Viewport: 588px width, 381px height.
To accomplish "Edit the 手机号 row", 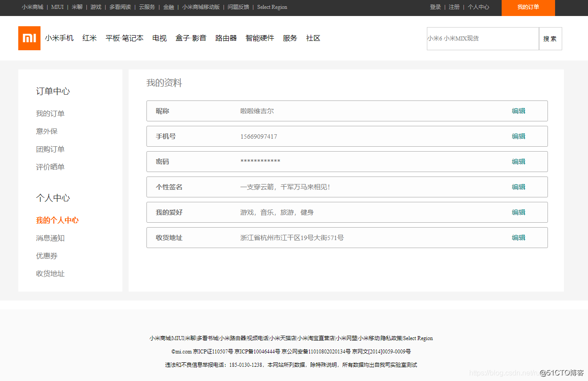I will (519, 136).
